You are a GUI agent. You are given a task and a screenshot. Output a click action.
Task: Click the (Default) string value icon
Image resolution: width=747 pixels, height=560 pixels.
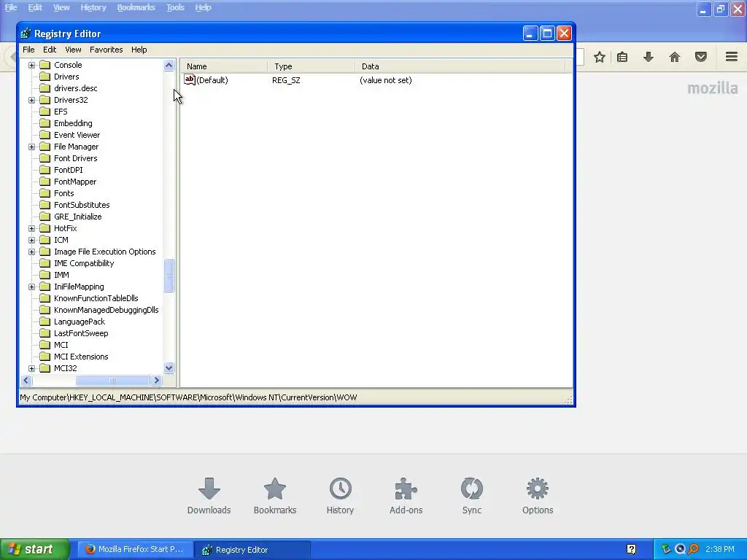tap(190, 79)
